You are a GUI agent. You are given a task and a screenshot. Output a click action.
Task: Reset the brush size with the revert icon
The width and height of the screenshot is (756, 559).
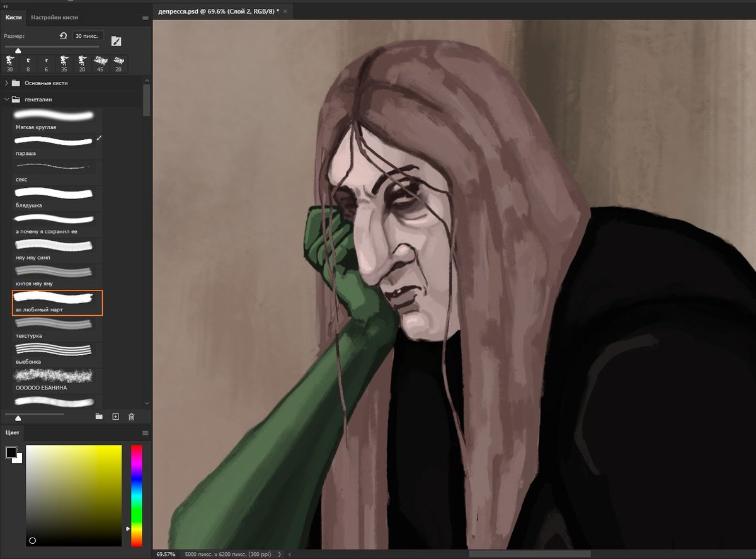coord(63,37)
